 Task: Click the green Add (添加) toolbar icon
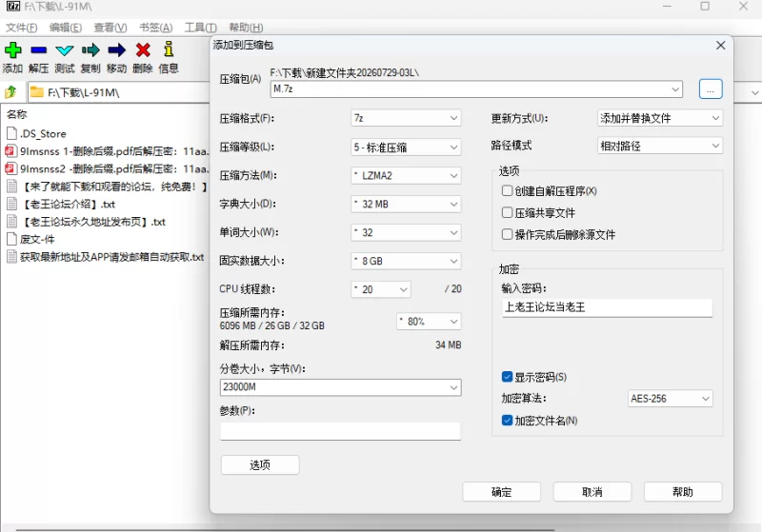click(12, 50)
